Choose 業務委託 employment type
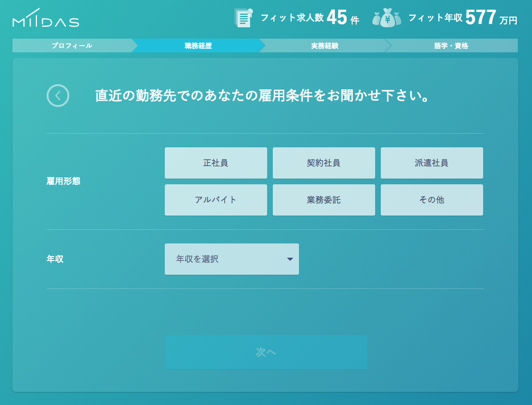 (323, 200)
